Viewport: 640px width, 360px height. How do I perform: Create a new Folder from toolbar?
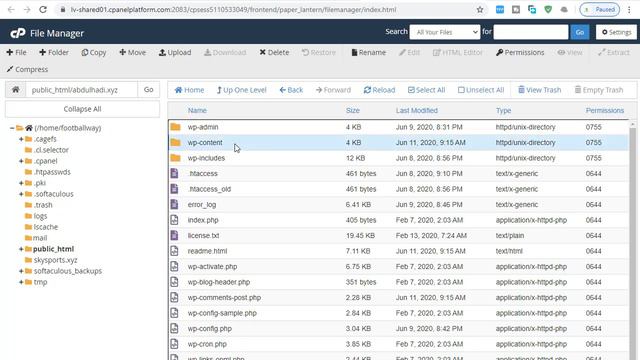click(x=54, y=52)
